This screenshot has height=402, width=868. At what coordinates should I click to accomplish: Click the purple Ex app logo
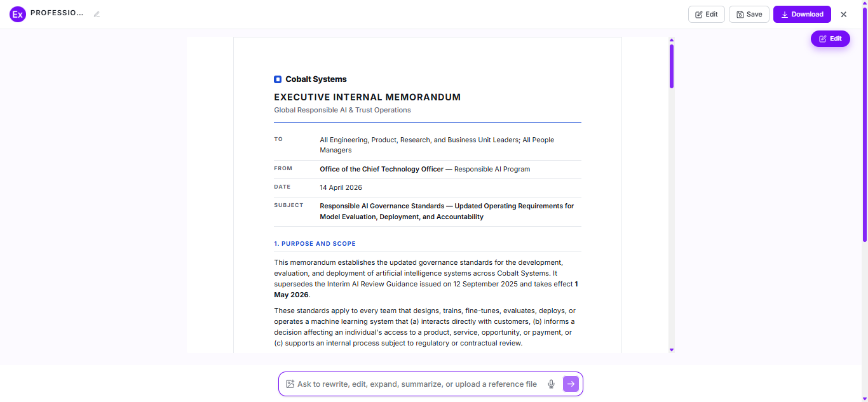coord(18,14)
